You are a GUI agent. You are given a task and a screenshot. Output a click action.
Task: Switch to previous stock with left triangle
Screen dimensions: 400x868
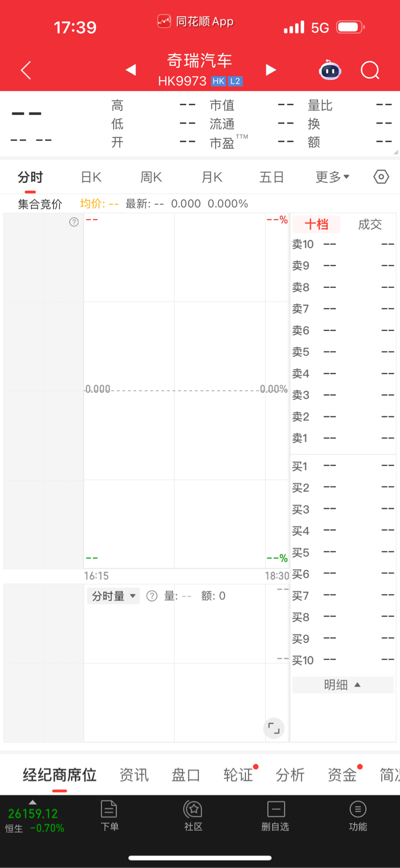pos(131,70)
